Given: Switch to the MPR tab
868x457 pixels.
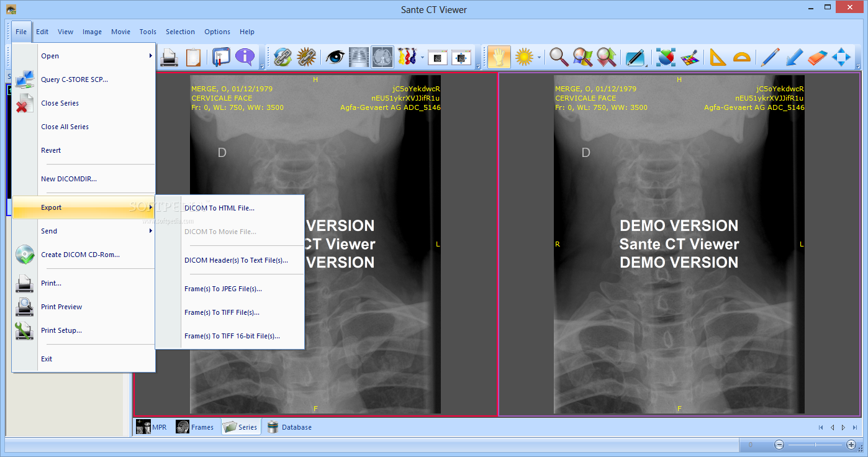Looking at the screenshot, I should tap(152, 427).
